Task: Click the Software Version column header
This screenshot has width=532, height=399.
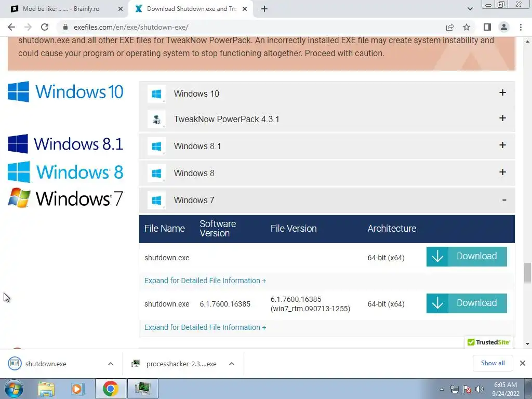Action: [x=218, y=229]
